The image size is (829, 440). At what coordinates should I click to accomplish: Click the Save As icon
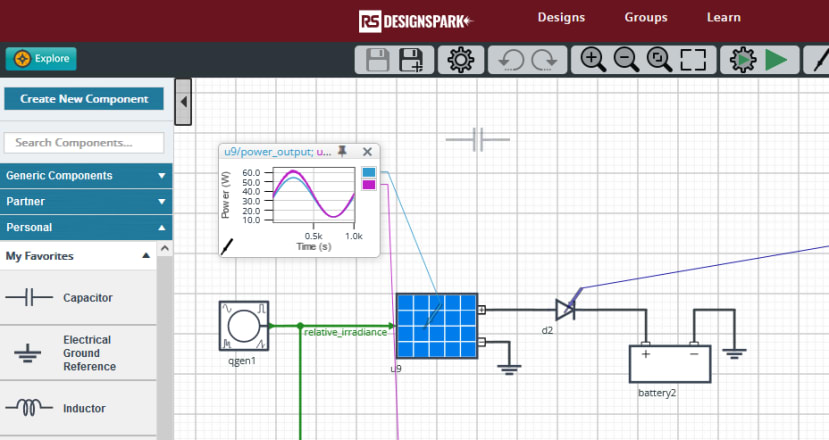(411, 60)
